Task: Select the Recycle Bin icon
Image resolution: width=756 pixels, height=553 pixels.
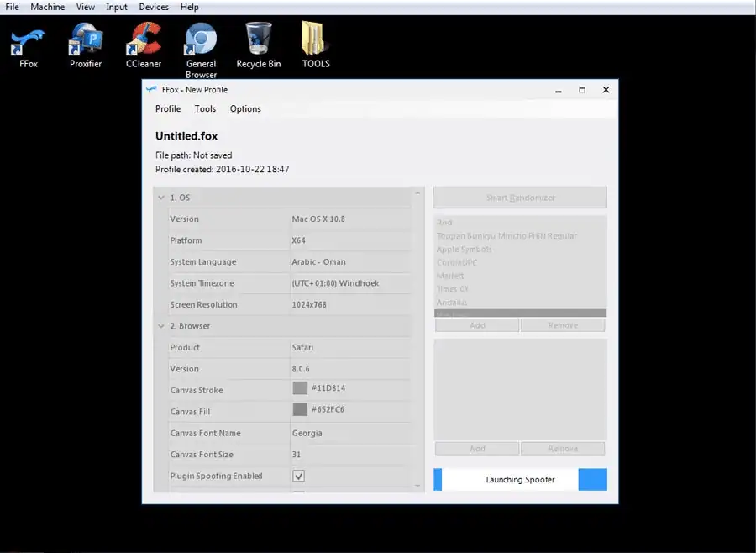Action: click(x=258, y=43)
